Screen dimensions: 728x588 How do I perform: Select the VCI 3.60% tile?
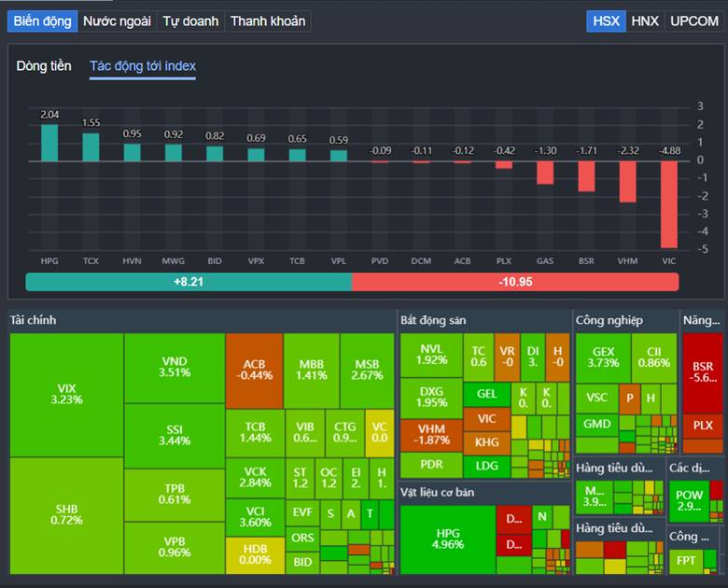[256, 517]
